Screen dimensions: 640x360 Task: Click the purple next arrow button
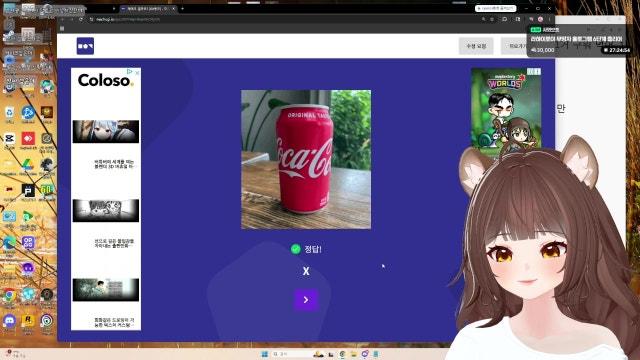pyautogui.click(x=306, y=300)
